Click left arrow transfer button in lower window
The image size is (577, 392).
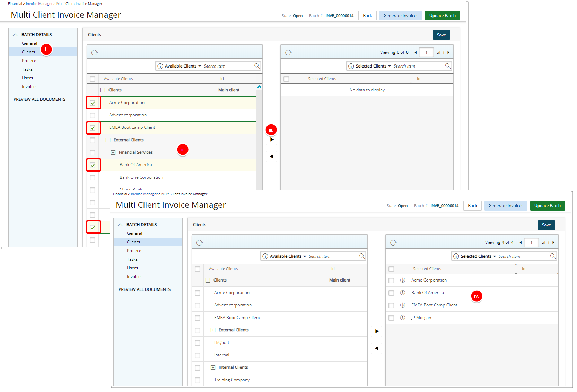click(377, 348)
